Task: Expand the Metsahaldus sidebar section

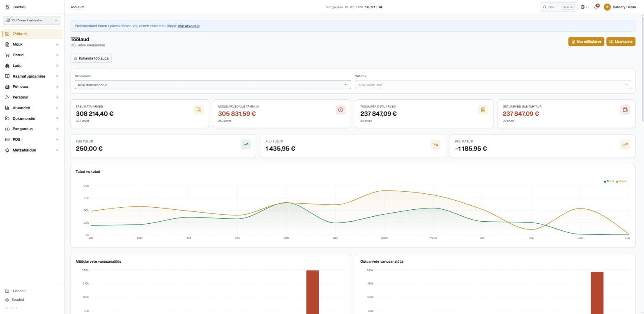Action: coord(32,150)
